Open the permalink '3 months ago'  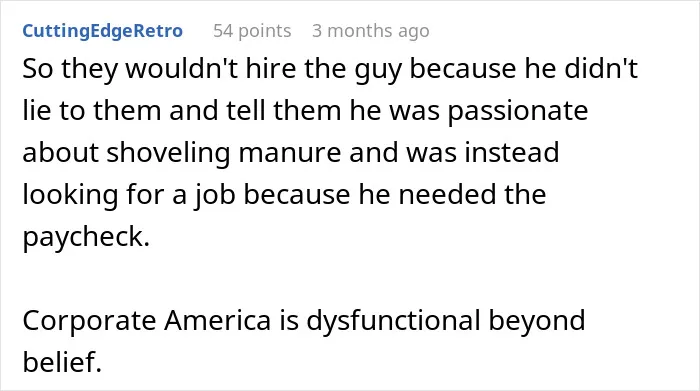pyautogui.click(x=371, y=31)
